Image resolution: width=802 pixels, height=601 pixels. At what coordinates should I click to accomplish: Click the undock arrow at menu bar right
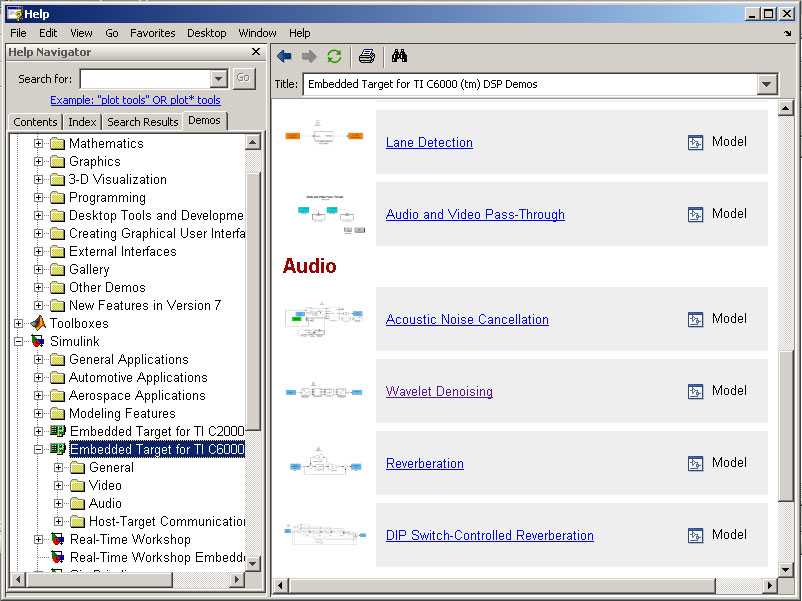(787, 33)
